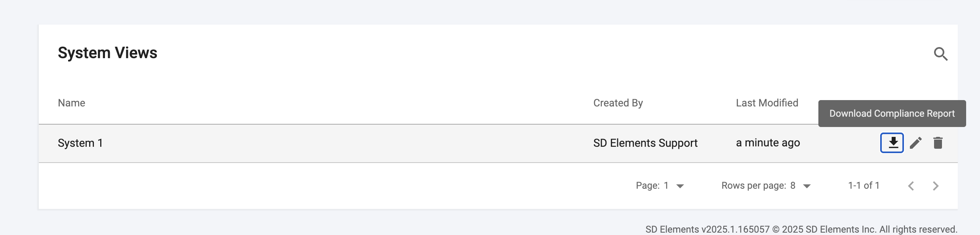The width and height of the screenshot is (980, 235).
Task: Sort by the Name column header
Action: 71,103
